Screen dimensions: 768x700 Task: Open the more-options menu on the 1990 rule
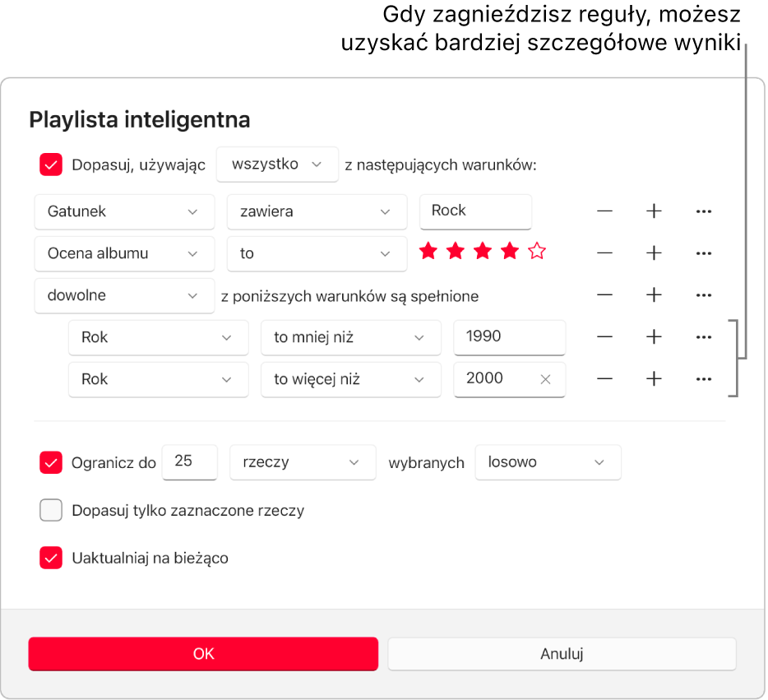(704, 337)
